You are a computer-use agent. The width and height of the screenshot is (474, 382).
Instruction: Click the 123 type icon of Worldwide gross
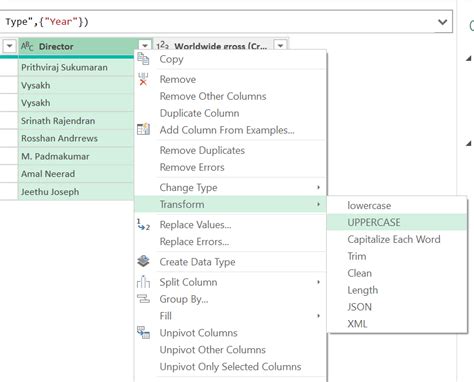pos(163,46)
